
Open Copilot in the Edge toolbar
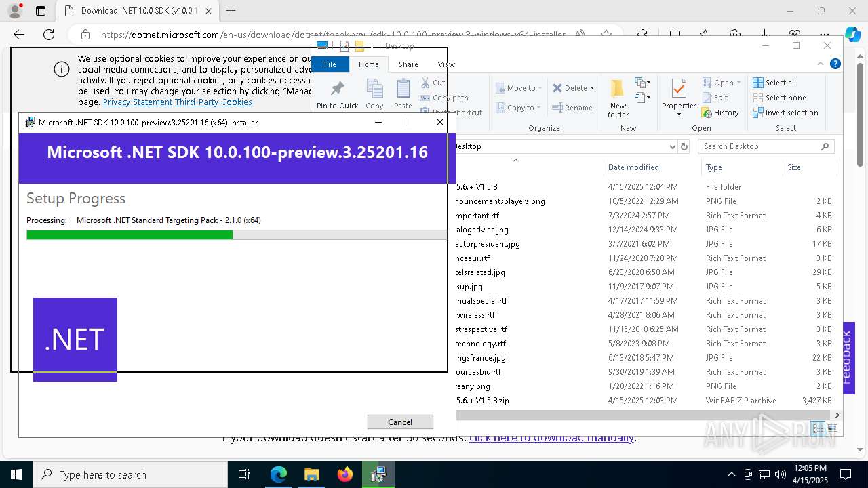[852, 35]
